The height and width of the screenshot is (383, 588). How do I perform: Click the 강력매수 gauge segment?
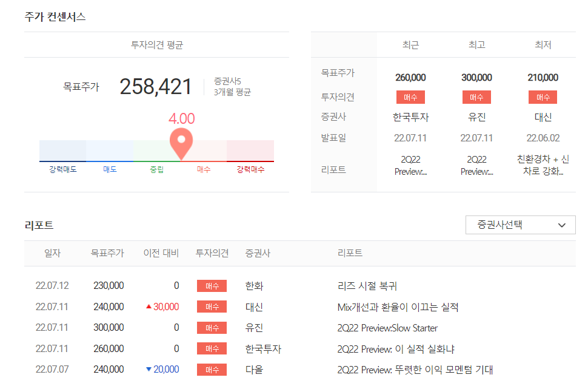click(x=250, y=151)
